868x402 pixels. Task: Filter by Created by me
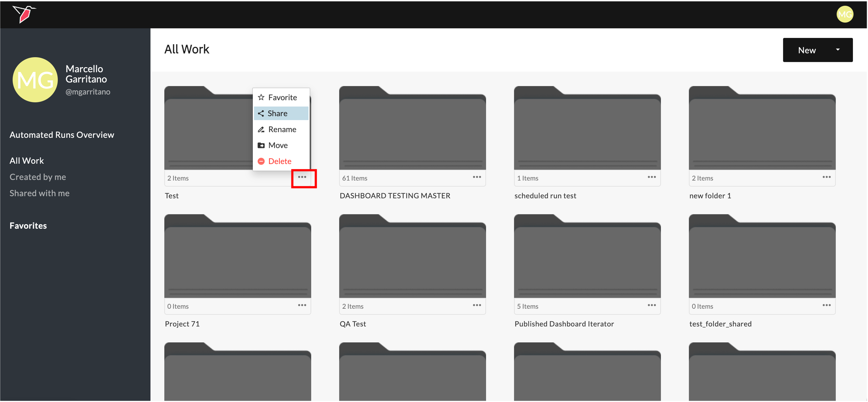38,177
